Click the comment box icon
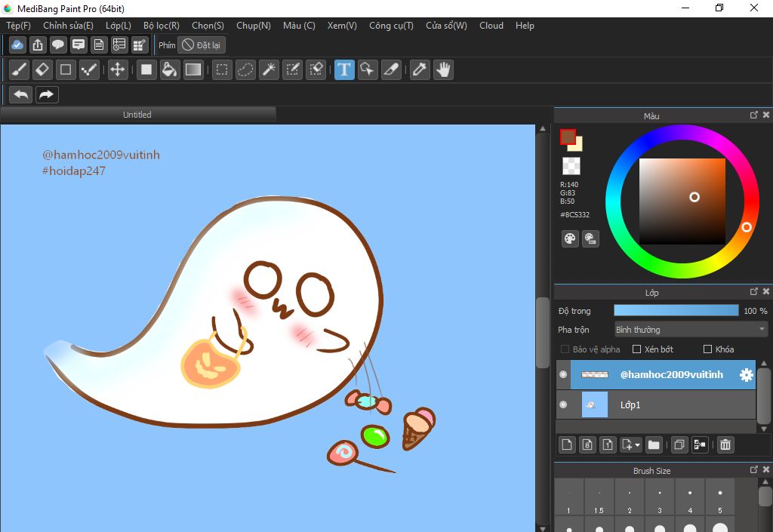 [x=79, y=45]
